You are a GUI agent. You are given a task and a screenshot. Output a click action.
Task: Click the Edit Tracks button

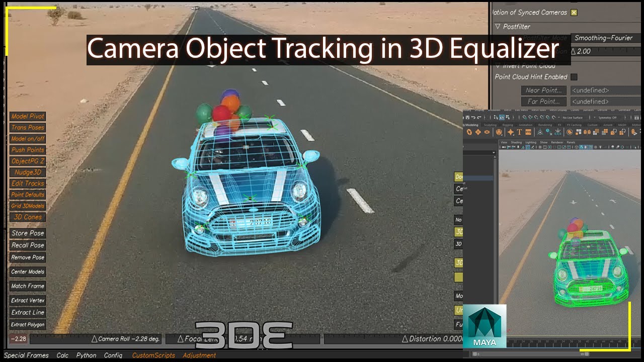coord(28,184)
